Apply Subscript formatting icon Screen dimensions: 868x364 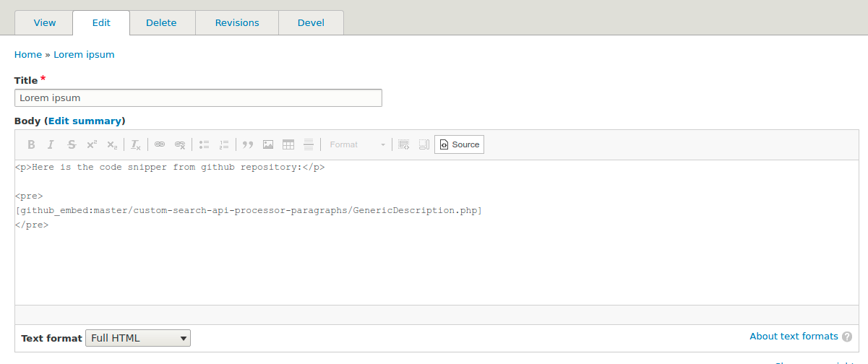click(112, 144)
